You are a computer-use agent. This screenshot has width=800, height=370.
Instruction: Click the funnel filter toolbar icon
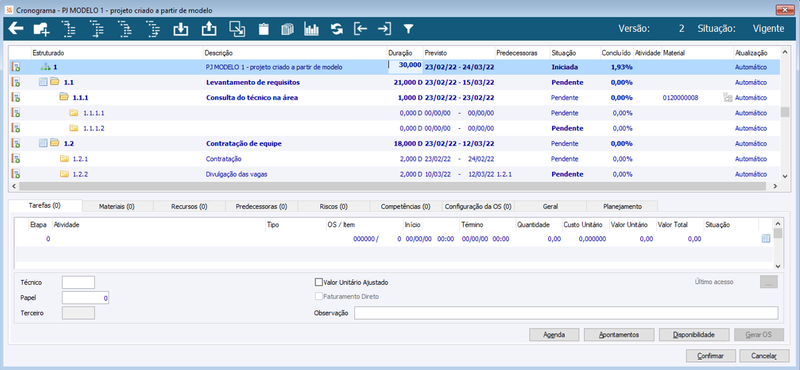click(408, 30)
